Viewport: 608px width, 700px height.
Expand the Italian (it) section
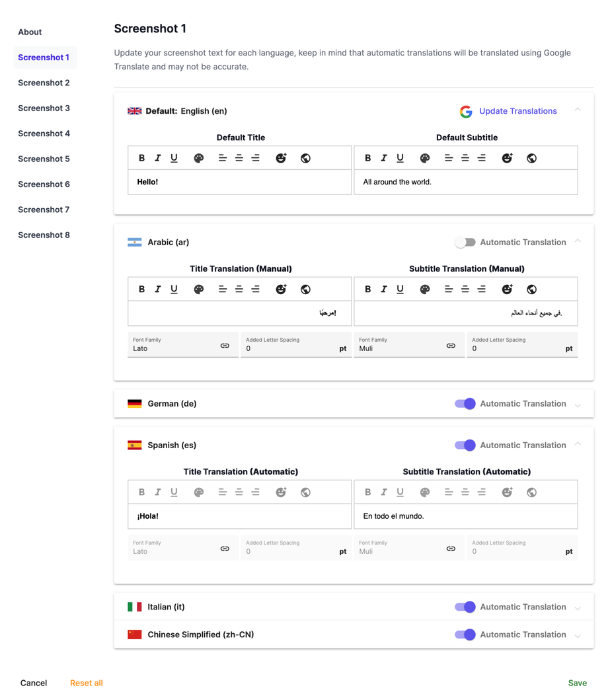pyautogui.click(x=578, y=607)
